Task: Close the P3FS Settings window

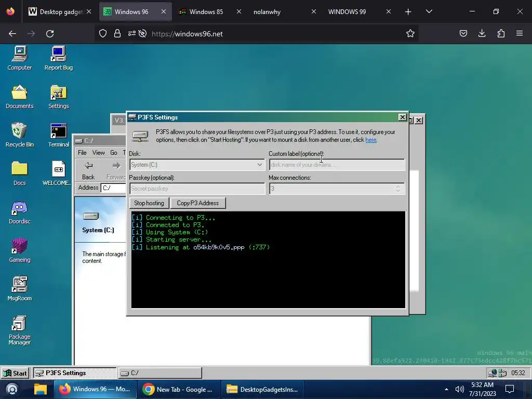Action: 403,117
